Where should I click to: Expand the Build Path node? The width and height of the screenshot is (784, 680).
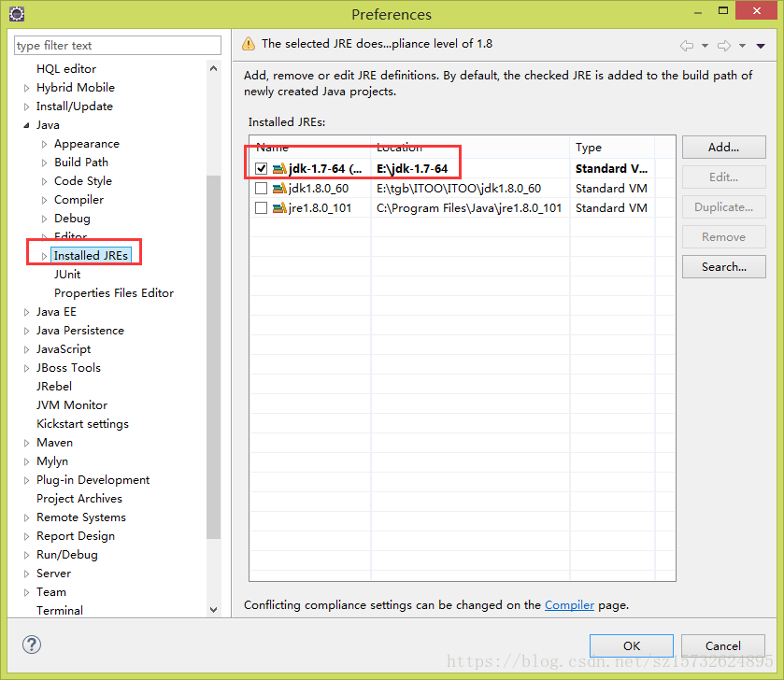click(x=44, y=163)
